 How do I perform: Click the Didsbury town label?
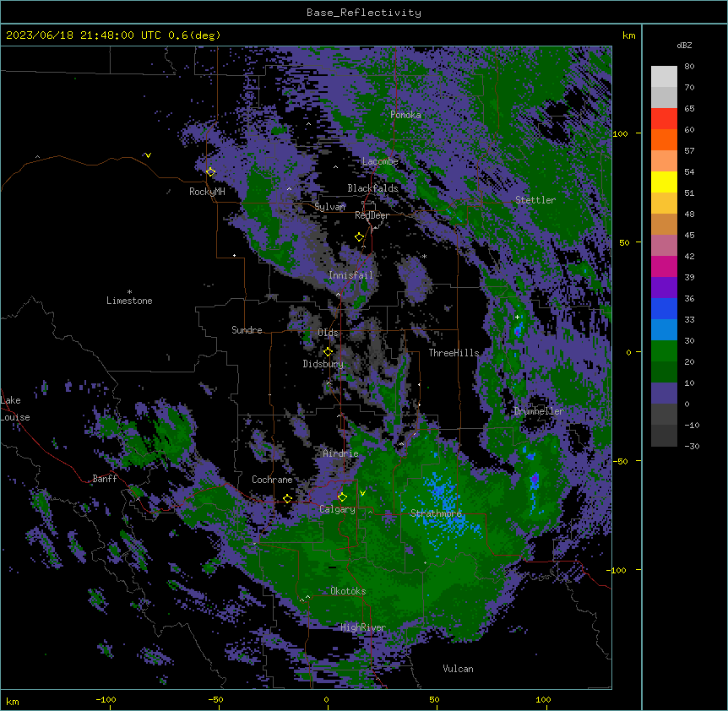[x=323, y=364]
